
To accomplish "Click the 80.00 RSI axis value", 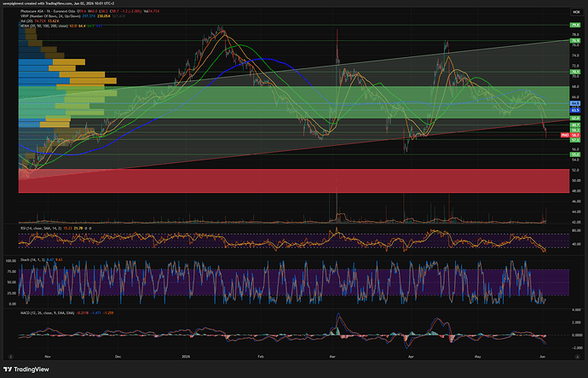I will click(575, 230).
